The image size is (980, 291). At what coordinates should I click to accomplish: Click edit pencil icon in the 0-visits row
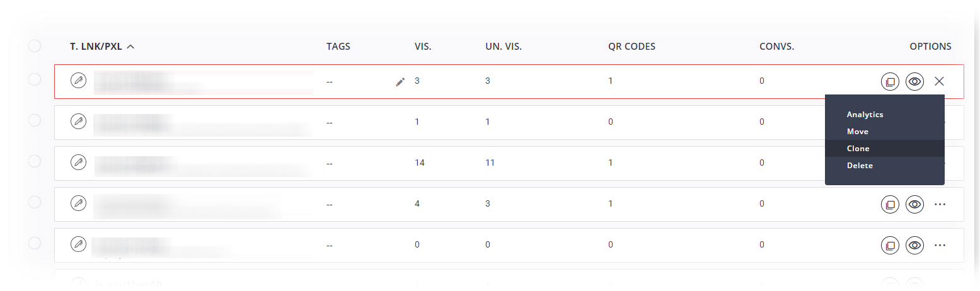[x=78, y=244]
